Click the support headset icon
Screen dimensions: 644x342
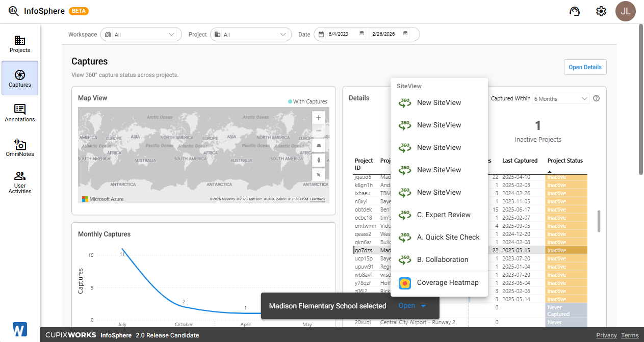pyautogui.click(x=575, y=11)
